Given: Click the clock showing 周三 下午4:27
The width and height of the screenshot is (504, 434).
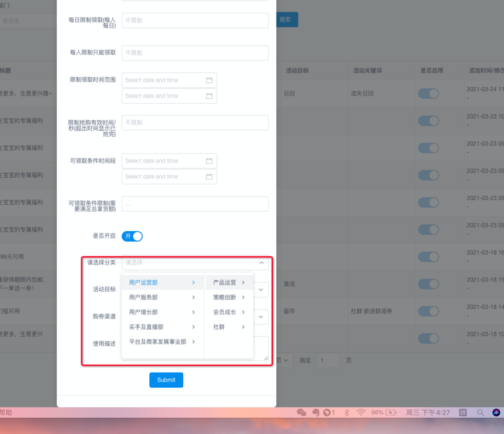Looking at the screenshot, I should point(428,412).
